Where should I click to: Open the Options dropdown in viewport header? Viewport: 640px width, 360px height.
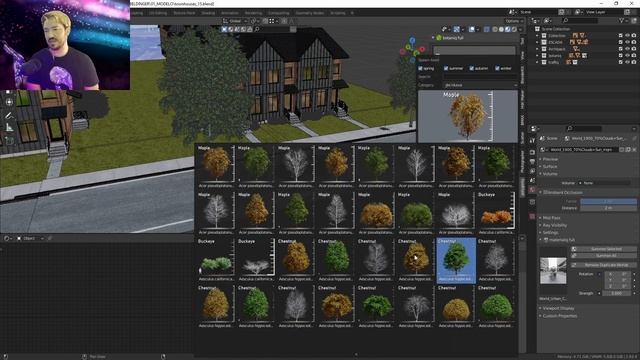pyautogui.click(x=513, y=21)
